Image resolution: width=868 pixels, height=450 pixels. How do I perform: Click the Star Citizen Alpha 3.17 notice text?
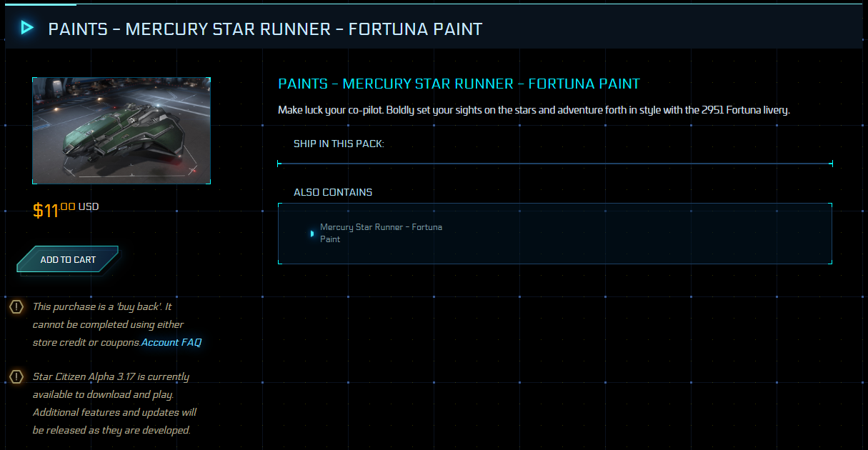(114, 403)
